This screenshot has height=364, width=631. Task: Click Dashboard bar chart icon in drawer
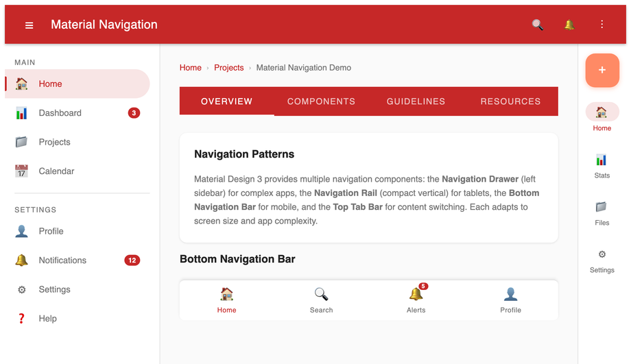pos(21,113)
